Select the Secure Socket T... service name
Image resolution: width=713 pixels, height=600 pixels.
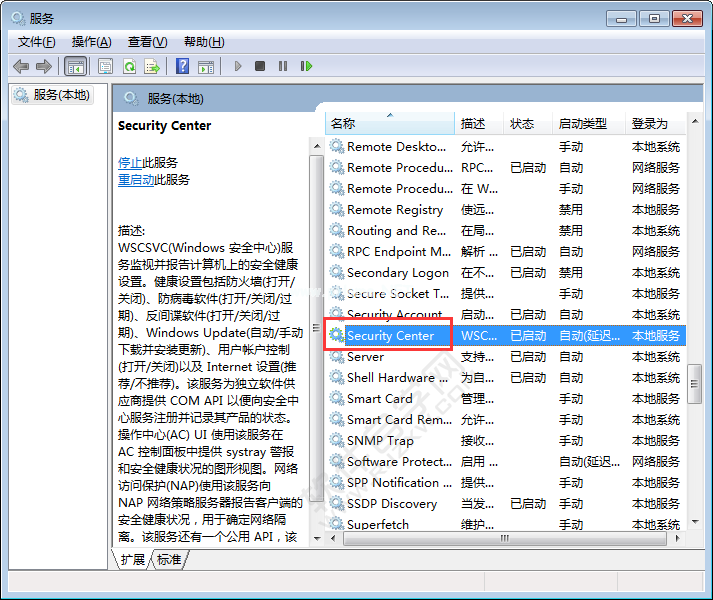pyautogui.click(x=398, y=293)
